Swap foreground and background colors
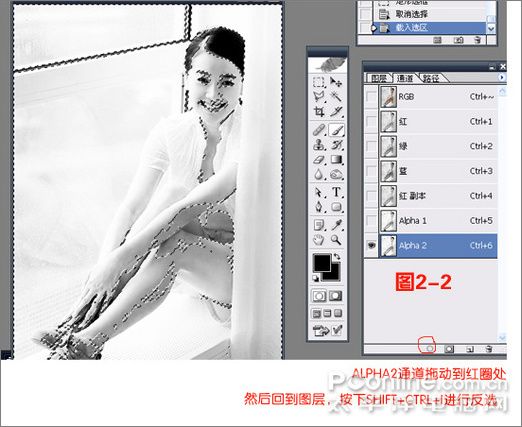Viewport: 522px width, 427px height. (x=337, y=257)
